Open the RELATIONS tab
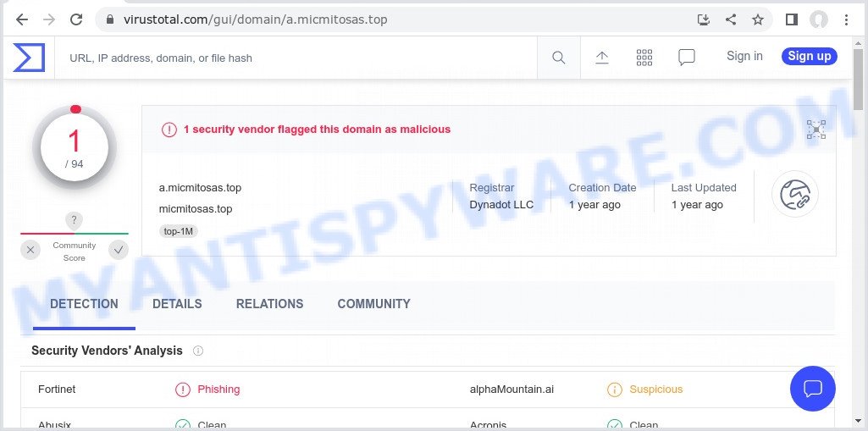 click(269, 304)
